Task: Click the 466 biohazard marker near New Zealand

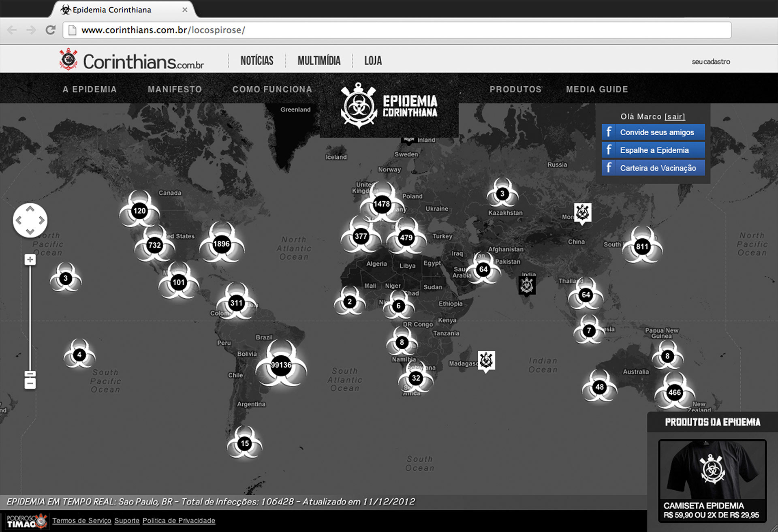Action: tap(674, 392)
